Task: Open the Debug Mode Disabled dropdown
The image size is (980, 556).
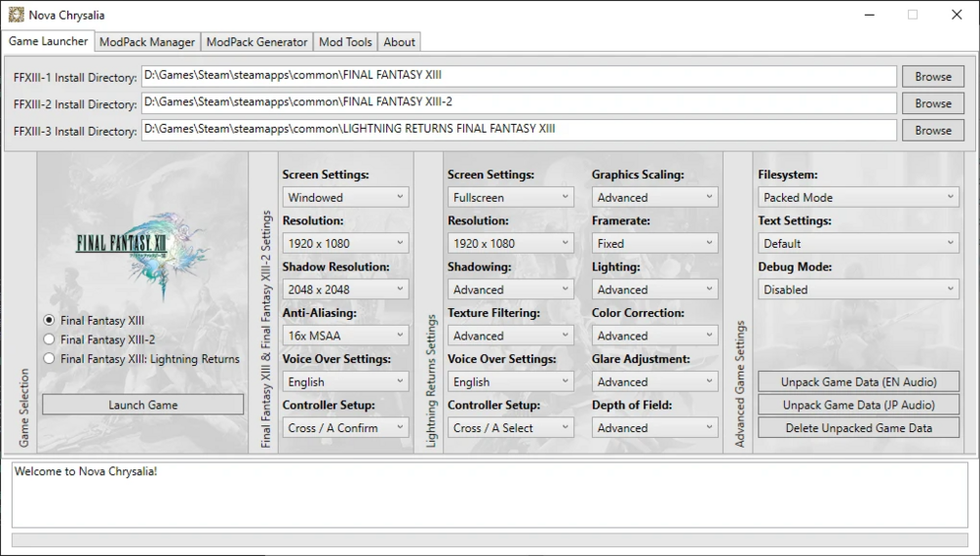Action: 859,290
